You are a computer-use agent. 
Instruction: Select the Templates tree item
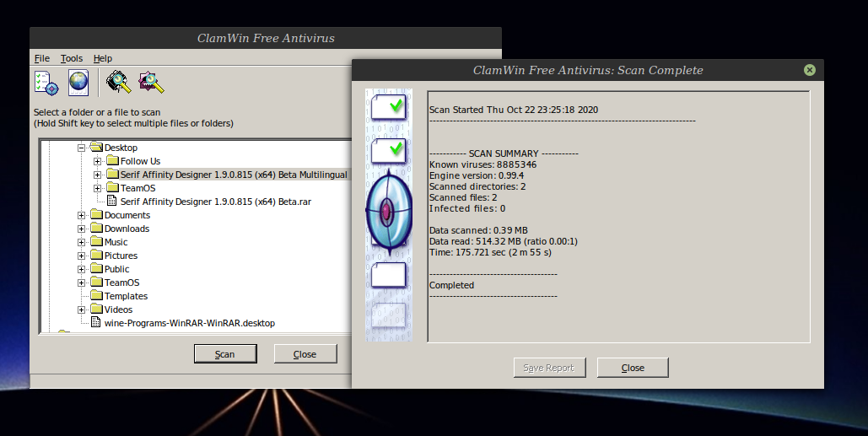coord(127,296)
